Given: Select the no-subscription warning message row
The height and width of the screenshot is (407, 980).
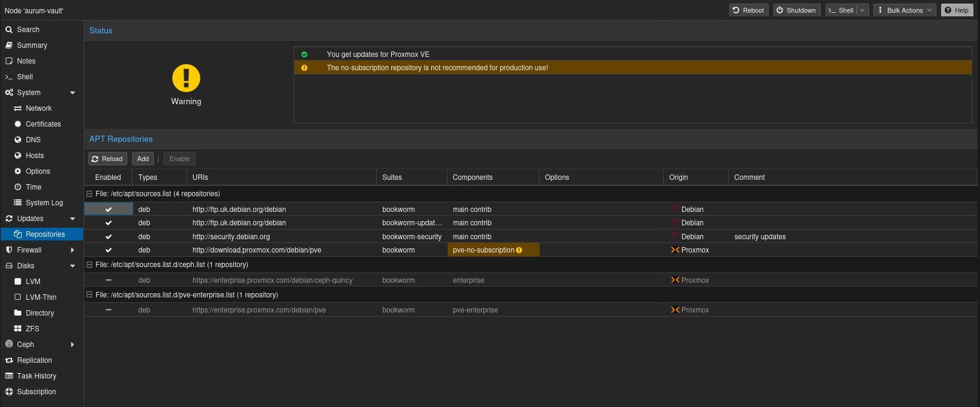Looking at the screenshot, I should (633, 68).
